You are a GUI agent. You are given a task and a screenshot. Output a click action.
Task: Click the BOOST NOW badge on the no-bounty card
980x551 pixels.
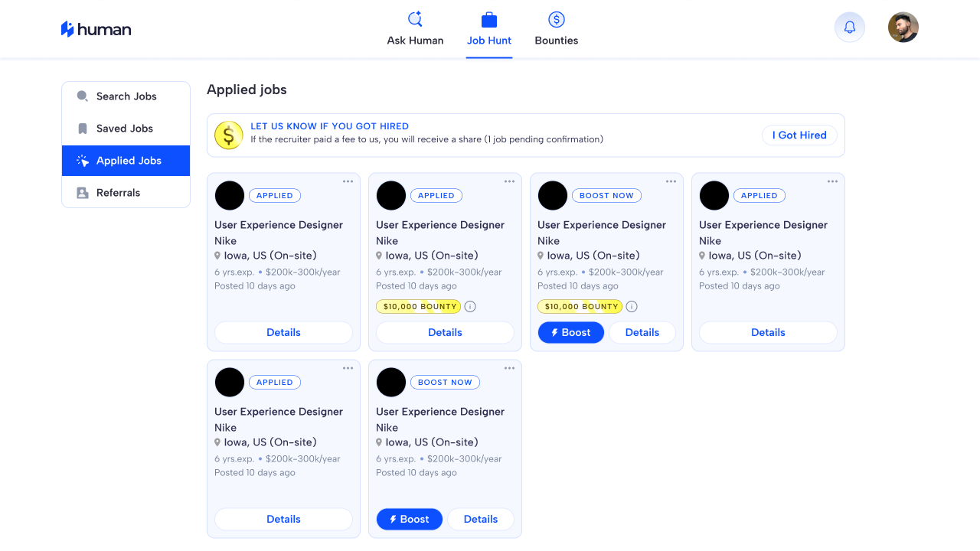click(x=445, y=383)
